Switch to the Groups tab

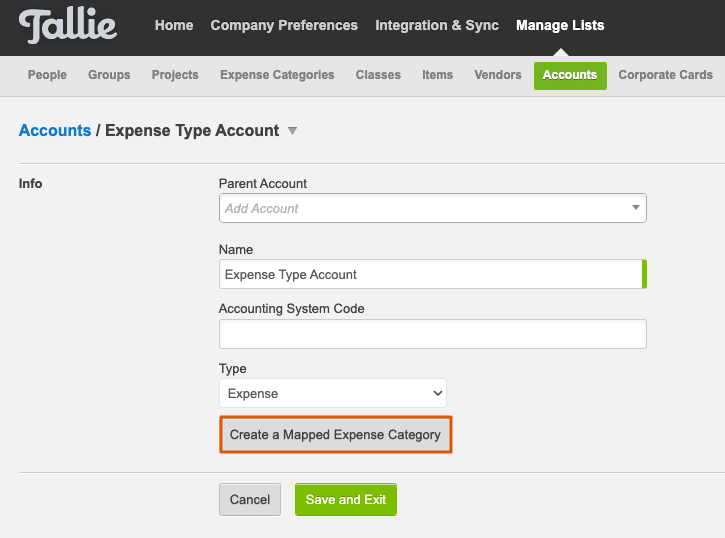109,75
